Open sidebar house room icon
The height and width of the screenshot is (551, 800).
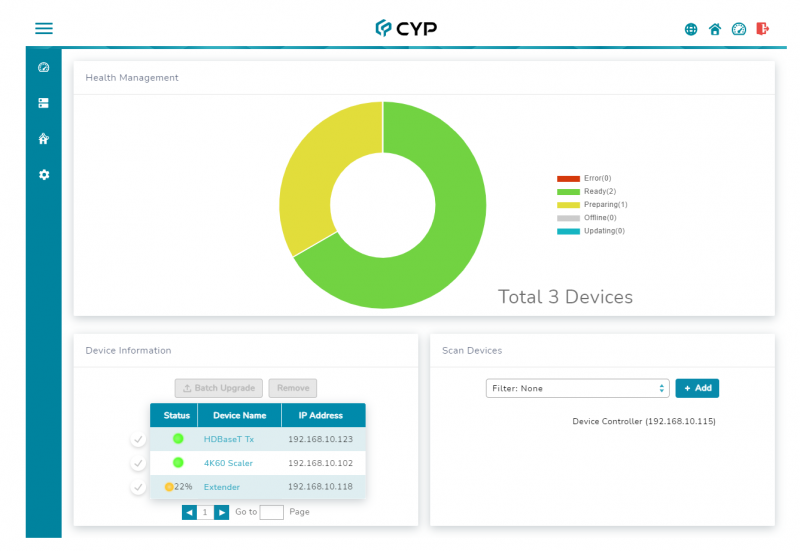click(x=44, y=139)
